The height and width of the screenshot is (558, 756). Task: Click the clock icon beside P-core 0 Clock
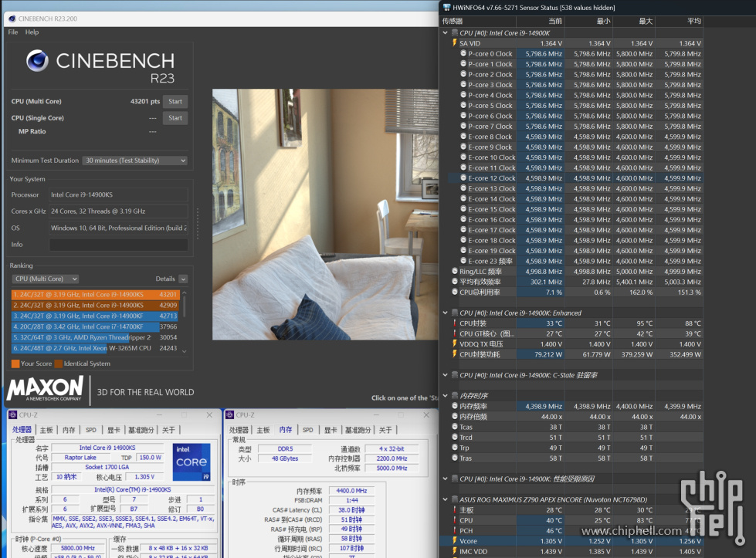pos(463,53)
